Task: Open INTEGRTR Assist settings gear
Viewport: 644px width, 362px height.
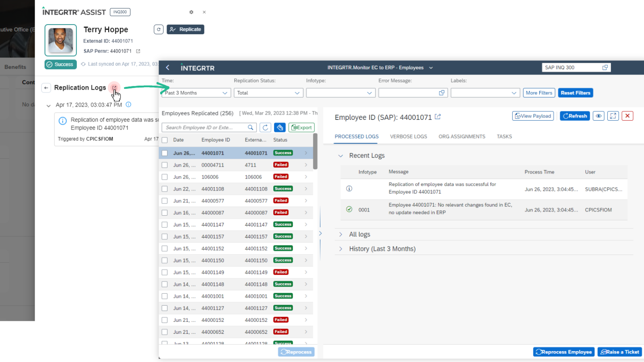Action: [191, 12]
